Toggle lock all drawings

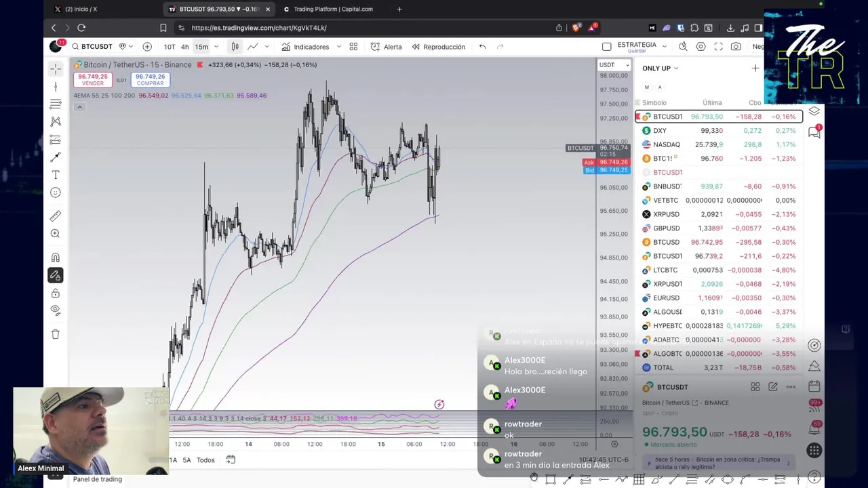tap(56, 293)
